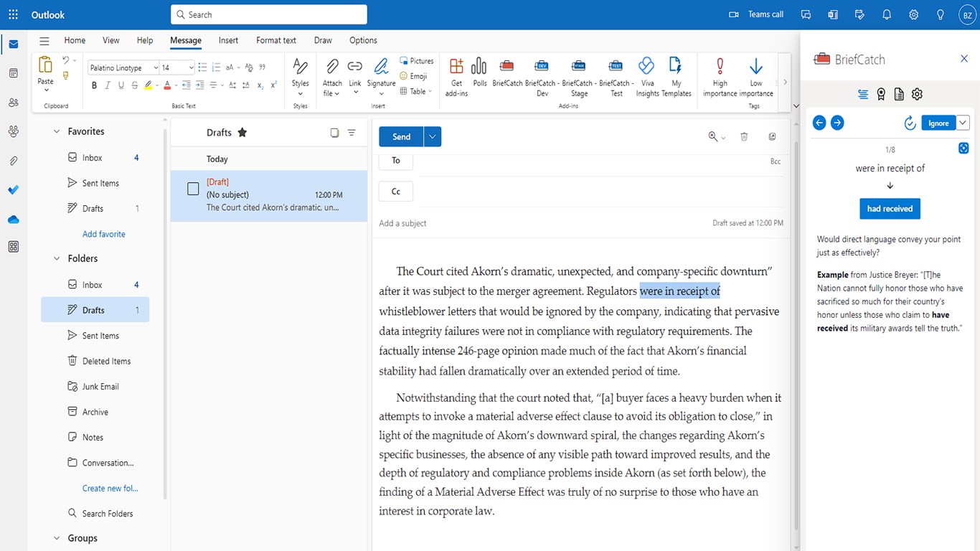The image size is (980, 551).
Task: Check the draft message checkbox
Action: point(193,189)
